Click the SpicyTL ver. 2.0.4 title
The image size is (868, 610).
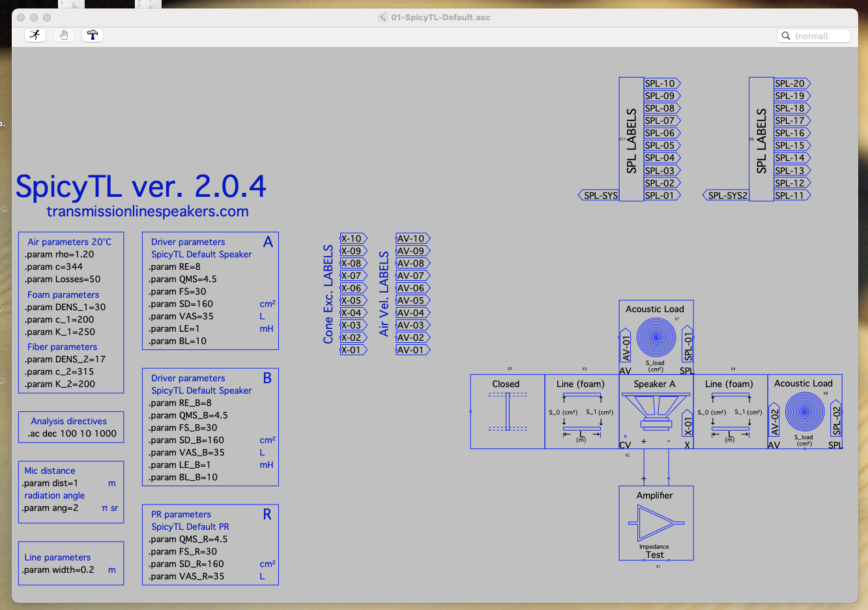141,186
